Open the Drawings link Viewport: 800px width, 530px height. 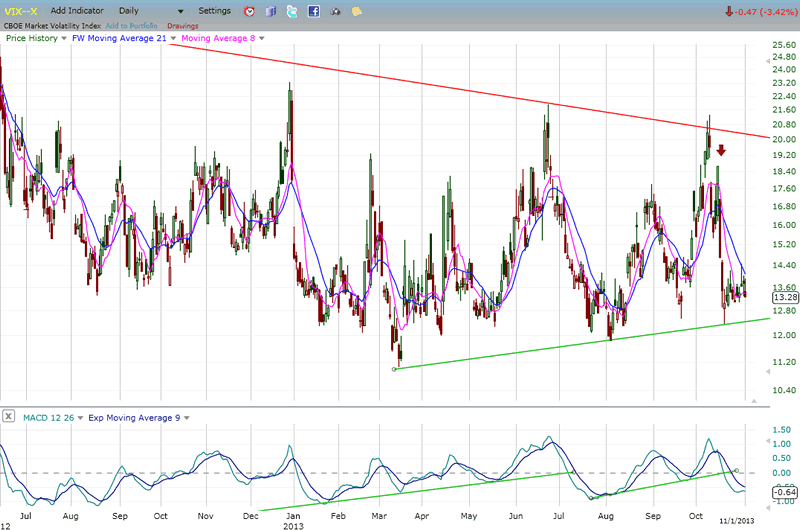183,25
